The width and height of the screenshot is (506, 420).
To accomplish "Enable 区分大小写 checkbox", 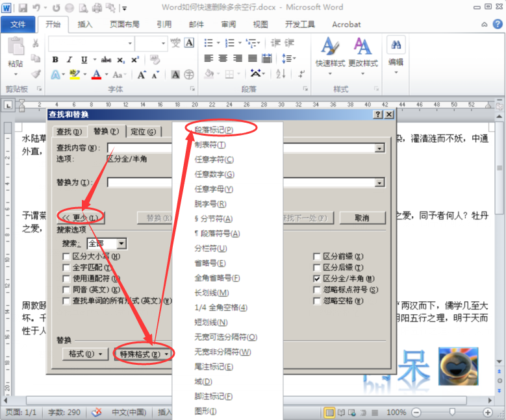I will (x=66, y=257).
